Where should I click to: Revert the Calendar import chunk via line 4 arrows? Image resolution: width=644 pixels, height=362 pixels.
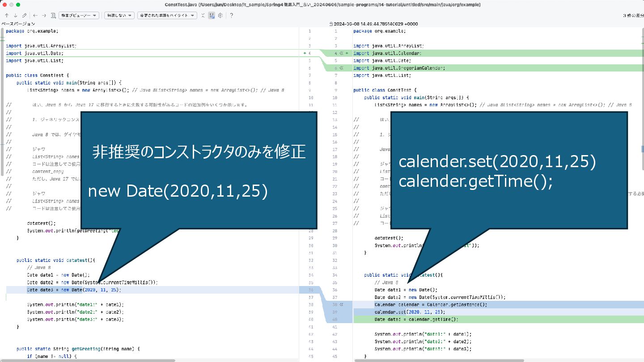coord(341,53)
